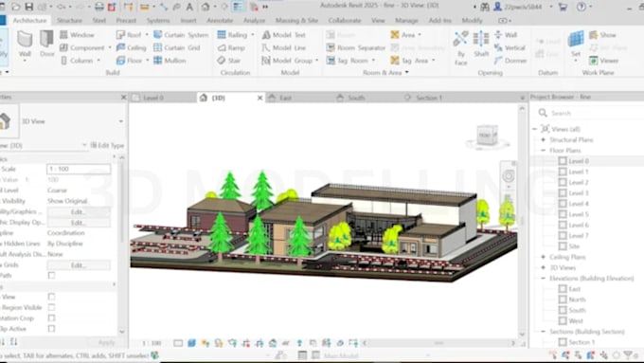Open the Tag Room dropdown arrow
Viewport: 644px width, 363px height.
coord(373,61)
